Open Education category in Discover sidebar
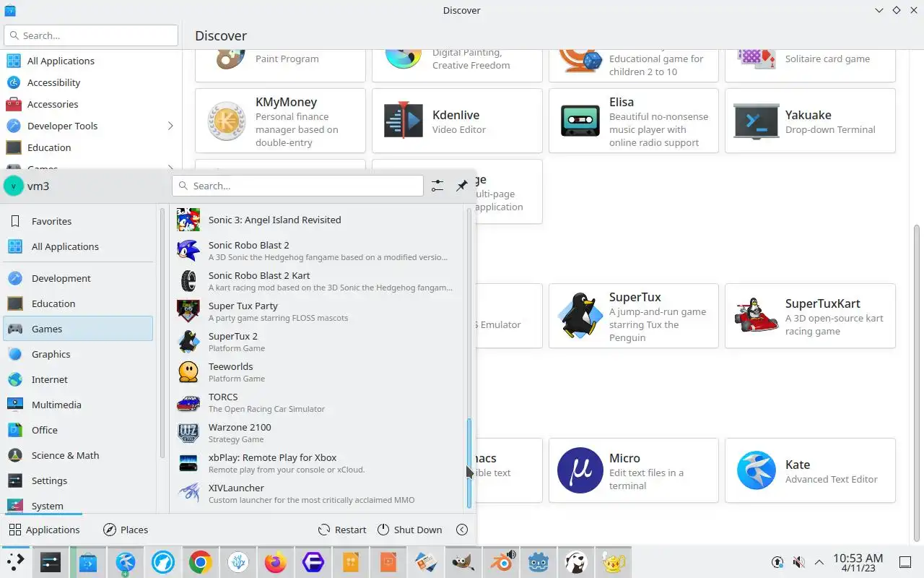Image resolution: width=924 pixels, height=578 pixels. [91, 147]
